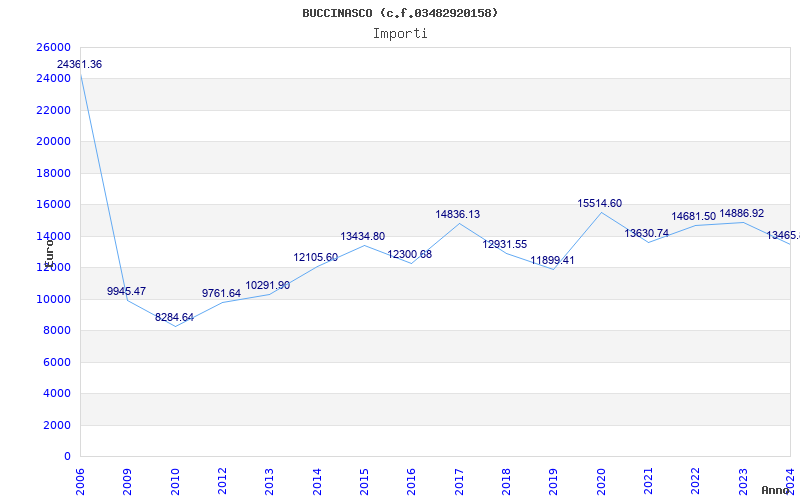Select the 14886.92 data label

(741, 213)
